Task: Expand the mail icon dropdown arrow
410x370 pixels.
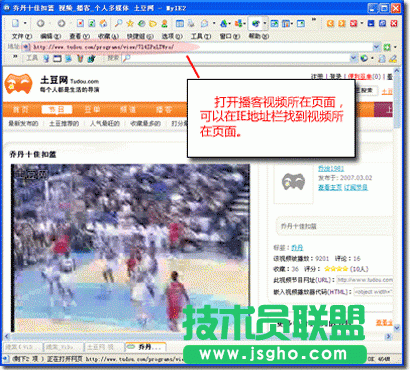Action: point(214,23)
